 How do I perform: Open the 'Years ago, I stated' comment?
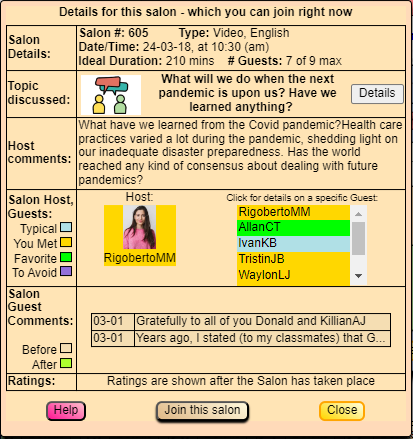[262, 338]
